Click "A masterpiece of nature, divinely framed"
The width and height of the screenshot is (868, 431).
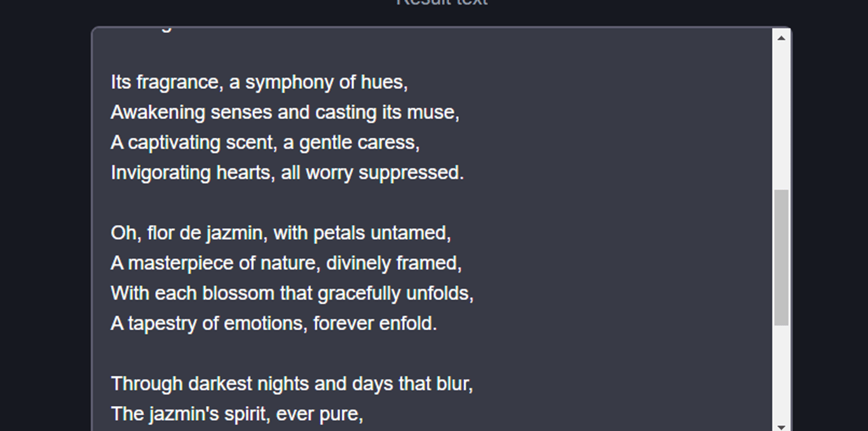(286, 263)
